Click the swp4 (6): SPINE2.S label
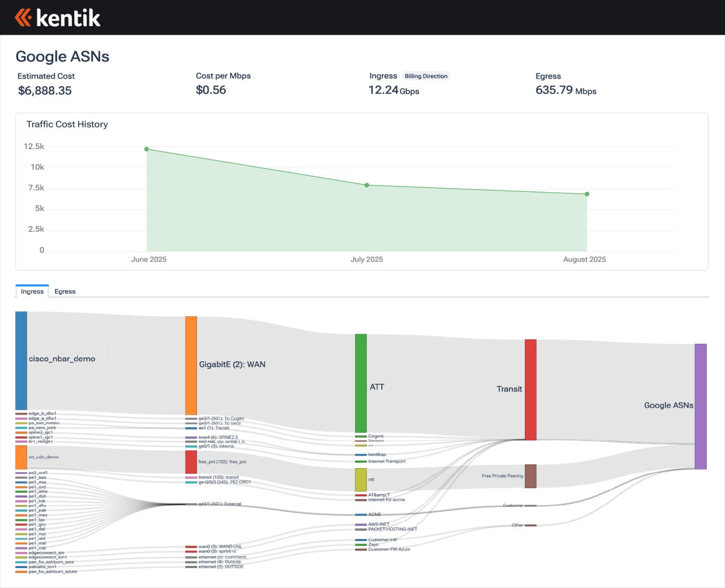The height and width of the screenshot is (588, 725). pos(218,437)
